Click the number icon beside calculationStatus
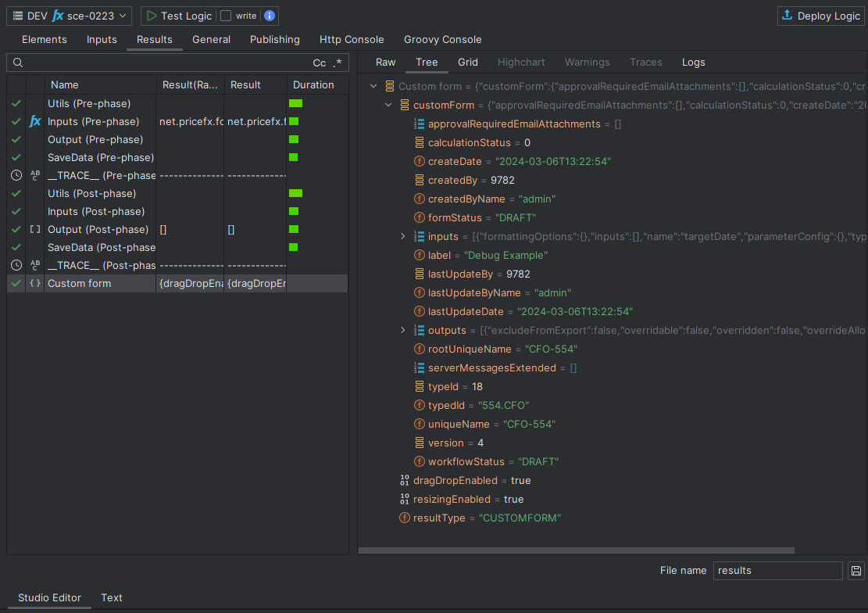This screenshot has width=868, height=613. tap(419, 142)
